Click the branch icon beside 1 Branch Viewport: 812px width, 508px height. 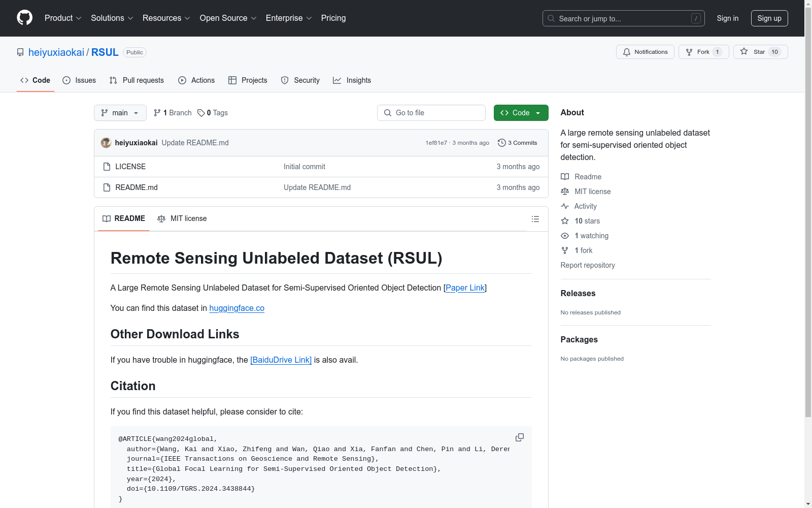[x=157, y=113]
